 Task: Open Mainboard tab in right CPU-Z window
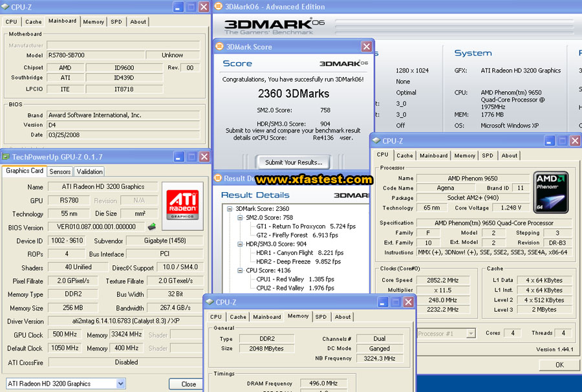[433, 155]
